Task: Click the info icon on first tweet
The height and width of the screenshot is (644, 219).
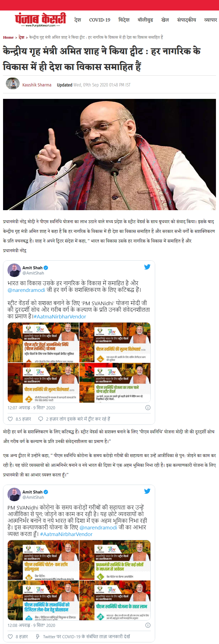Action: tap(148, 408)
